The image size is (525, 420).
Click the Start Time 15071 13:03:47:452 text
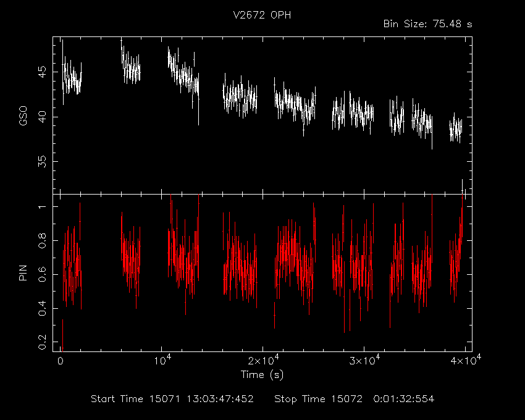(172, 399)
